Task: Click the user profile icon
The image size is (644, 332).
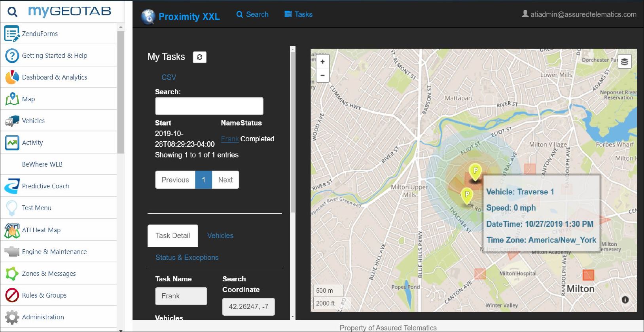Action: click(525, 14)
